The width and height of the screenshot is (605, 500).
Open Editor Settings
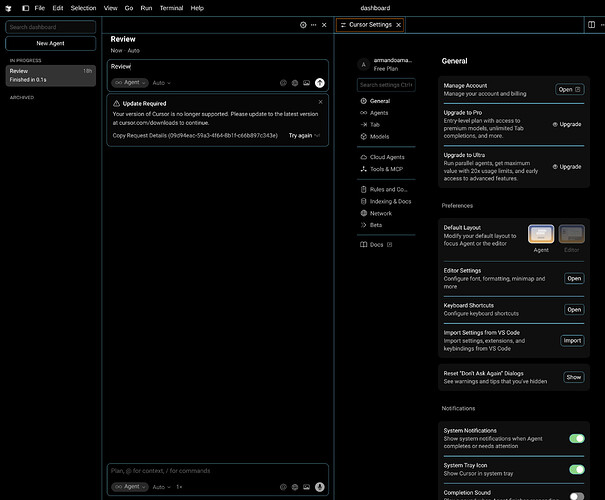pyautogui.click(x=574, y=279)
